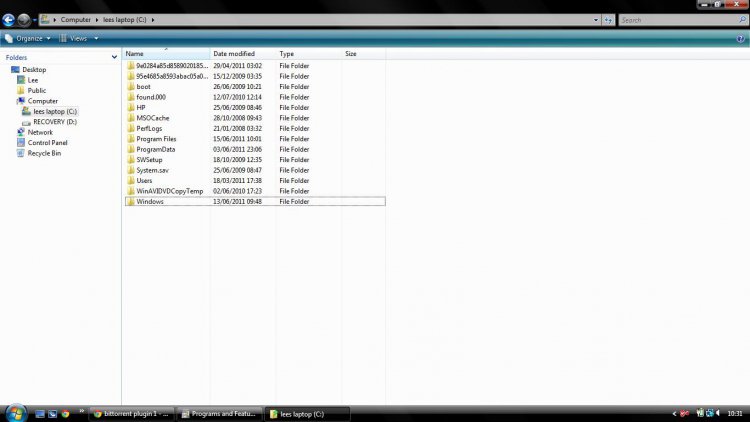Viewport: 750px width, 422px height.
Task: Select the Users folder icon
Action: 131,180
